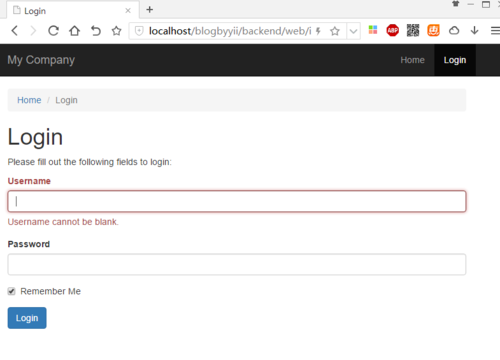Click the orange extension icon in toolbar
Screen dimensions: 500x360
pos(433,30)
